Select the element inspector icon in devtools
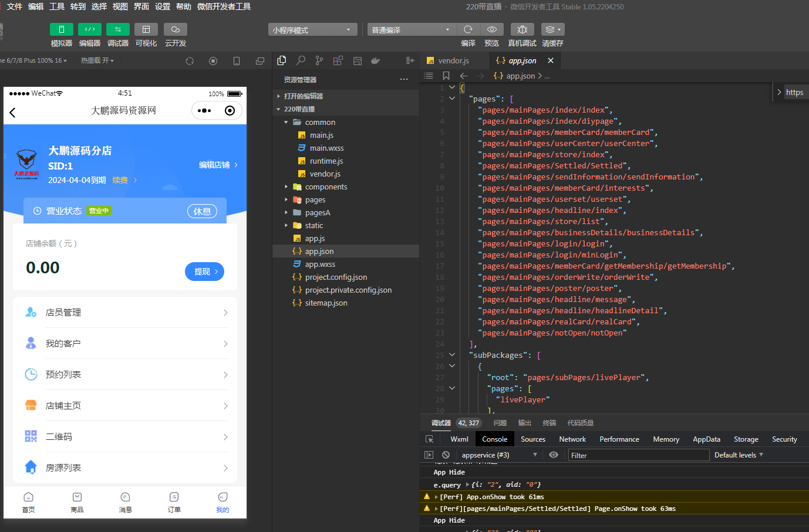 (430, 439)
